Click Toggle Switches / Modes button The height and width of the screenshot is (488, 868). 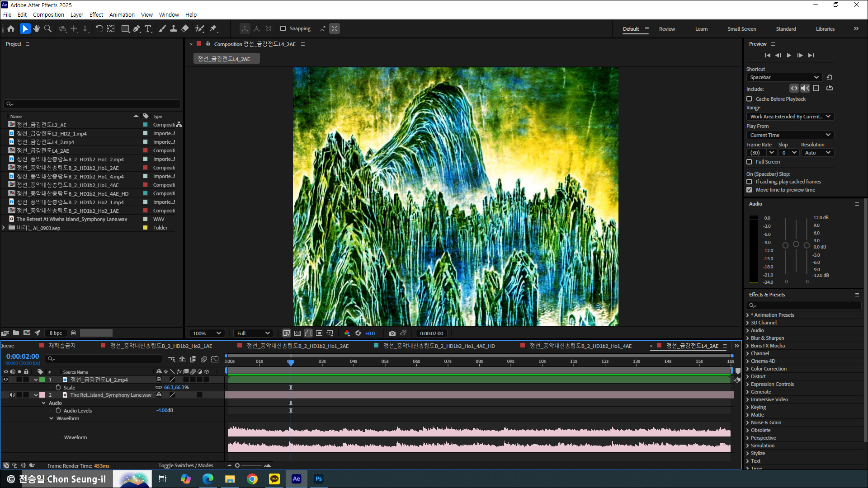(x=185, y=465)
